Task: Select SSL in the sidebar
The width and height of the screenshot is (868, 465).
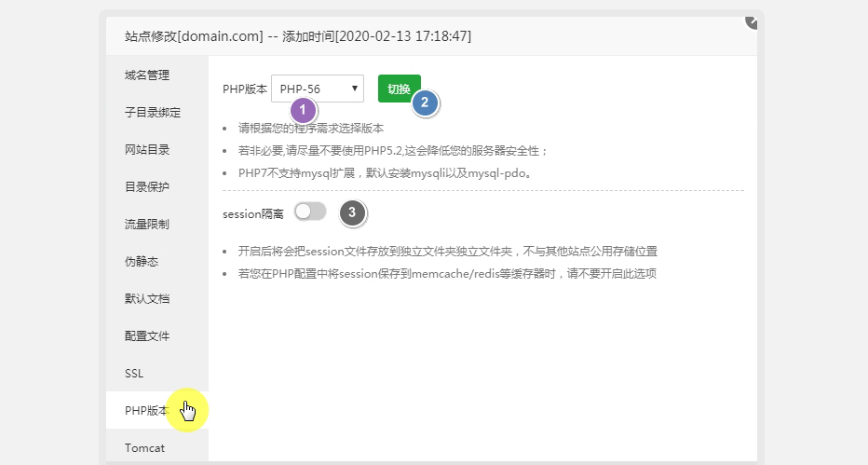Action: [157, 373]
